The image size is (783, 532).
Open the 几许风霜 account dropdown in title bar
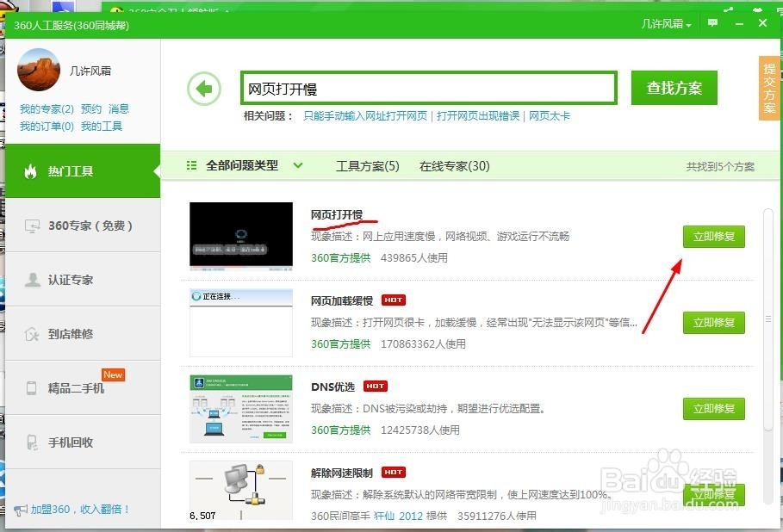(x=666, y=23)
